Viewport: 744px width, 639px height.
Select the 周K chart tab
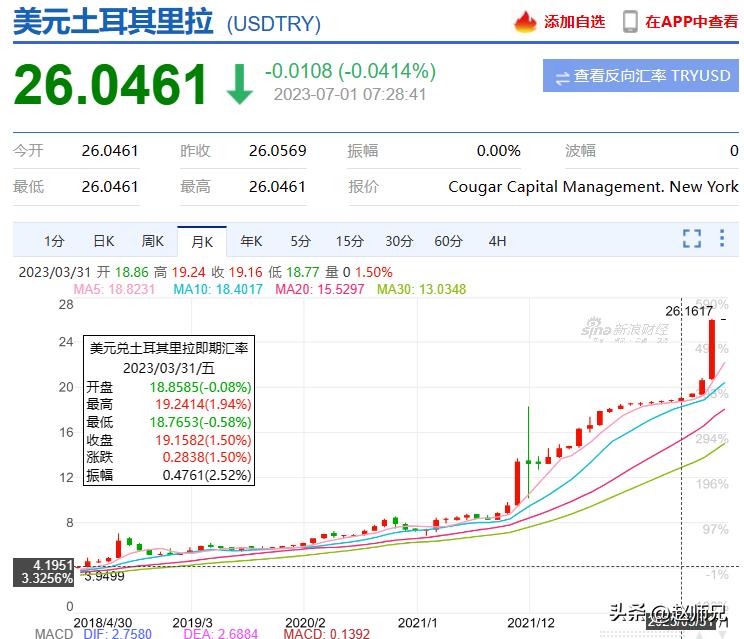coord(153,241)
